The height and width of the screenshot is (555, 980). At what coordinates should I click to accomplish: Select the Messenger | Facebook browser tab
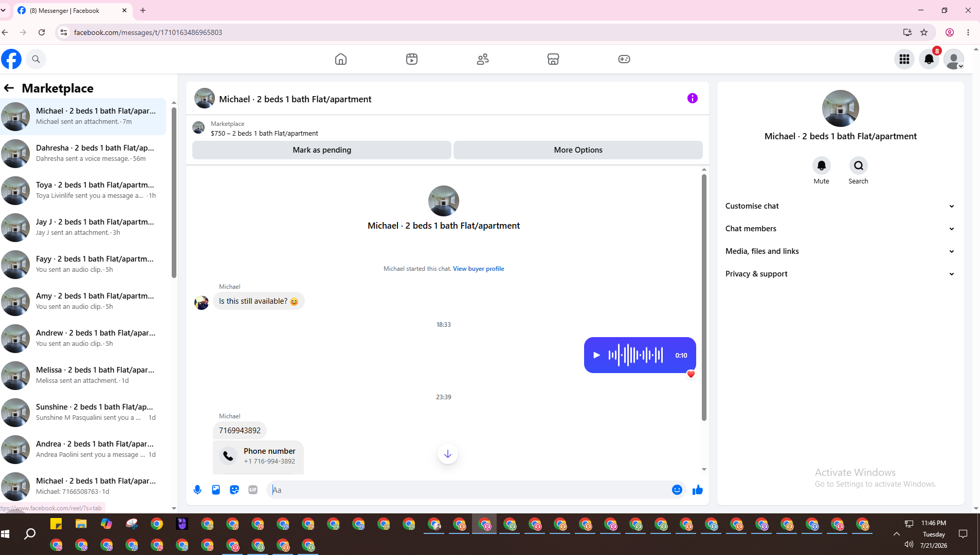click(72, 10)
